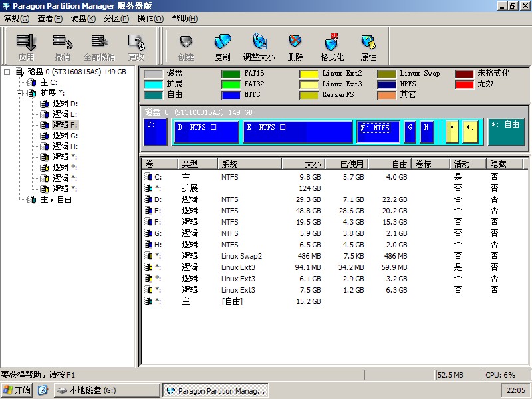The width and height of the screenshot is (532, 399).
Task: Select the 逻辑 H: label in tree
Action: coord(65,146)
